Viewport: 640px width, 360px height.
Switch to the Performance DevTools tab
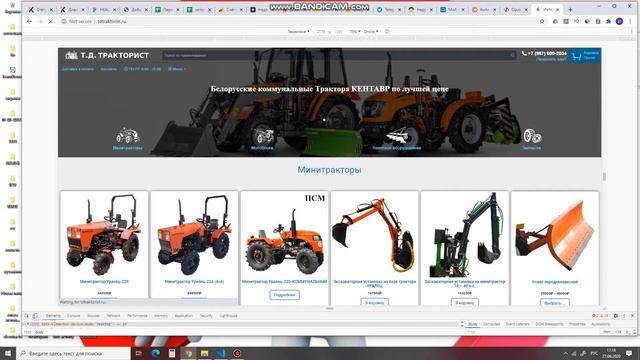(x=137, y=316)
